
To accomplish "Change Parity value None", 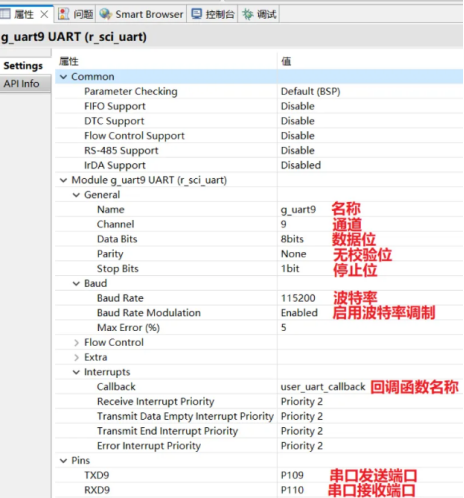I will tap(294, 254).
